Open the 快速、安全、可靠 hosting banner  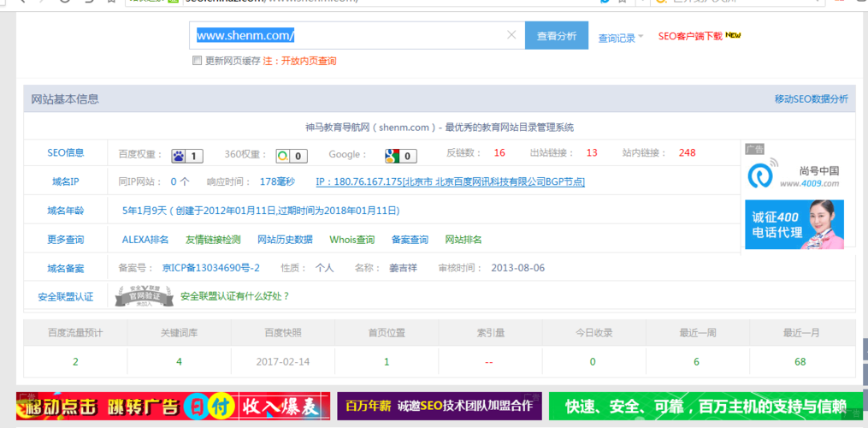click(x=706, y=407)
